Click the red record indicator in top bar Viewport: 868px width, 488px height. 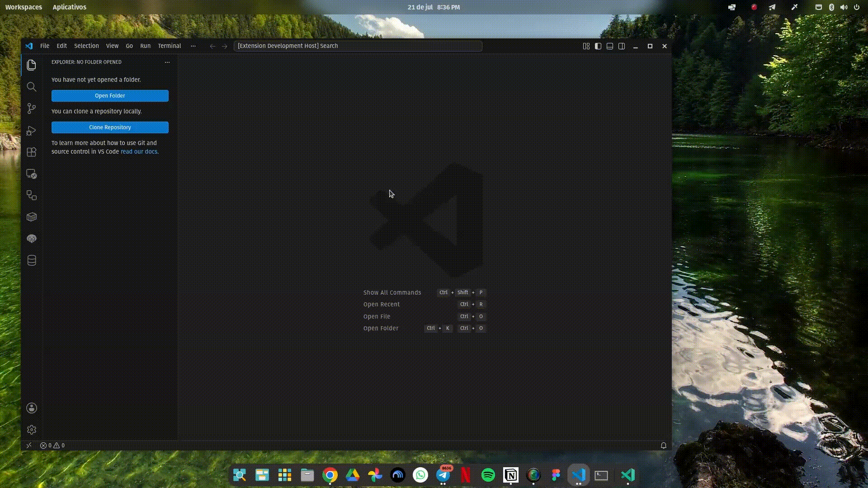[754, 7]
